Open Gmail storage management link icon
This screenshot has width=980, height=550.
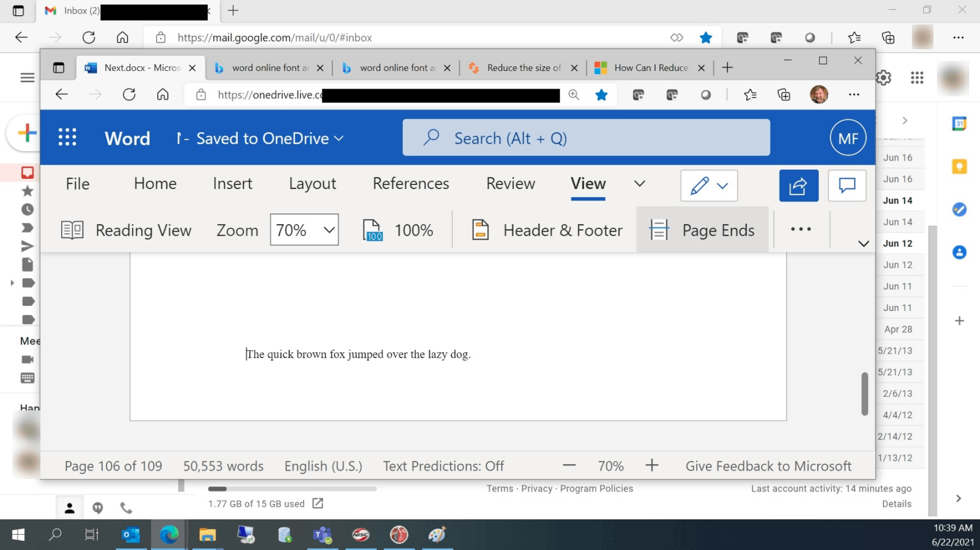click(318, 503)
